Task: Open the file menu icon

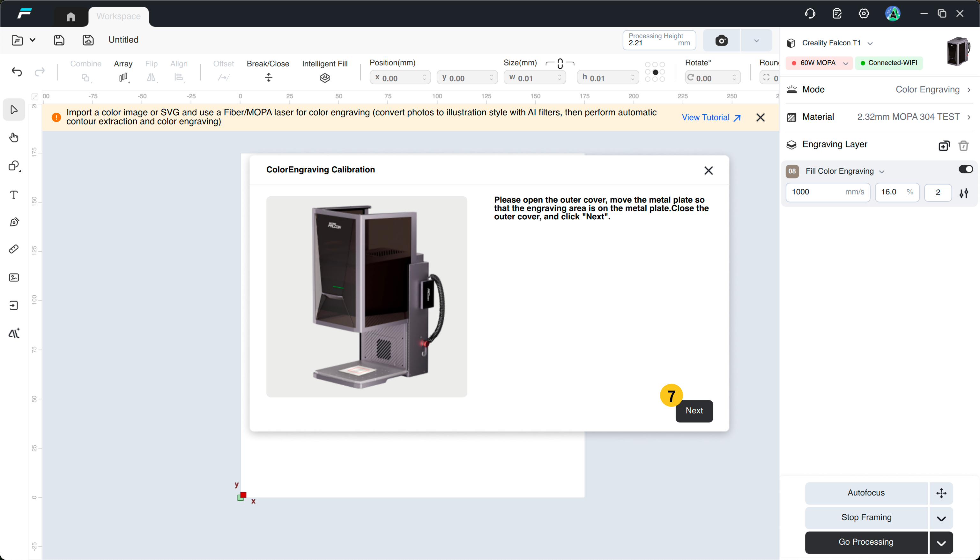Action: point(17,40)
